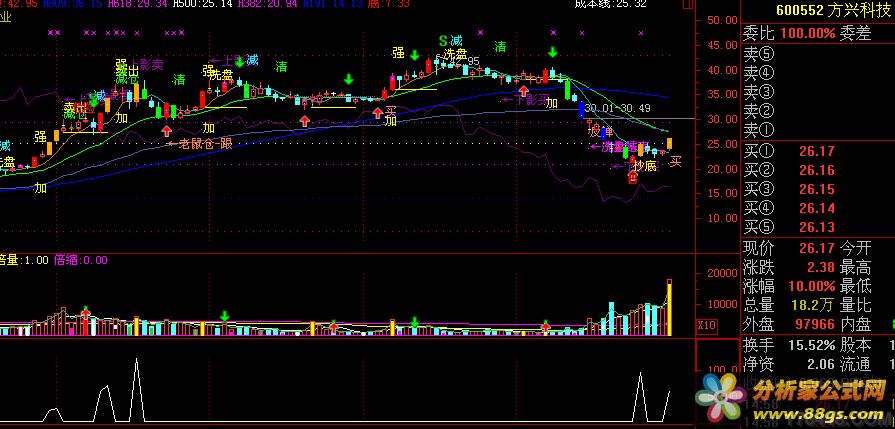The height and width of the screenshot is (429, 895).
Task: Click bid price 26.17 in 买① row
Action: tap(817, 152)
